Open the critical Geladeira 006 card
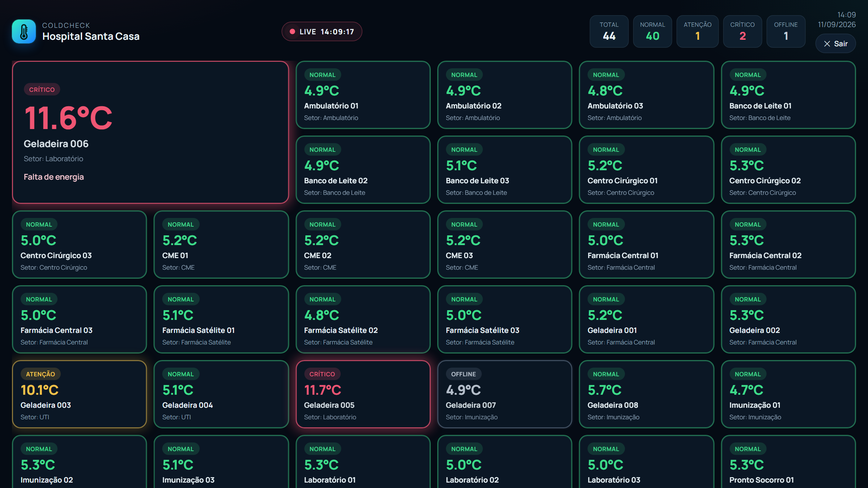Screen dimensions: 868x488 [150, 132]
